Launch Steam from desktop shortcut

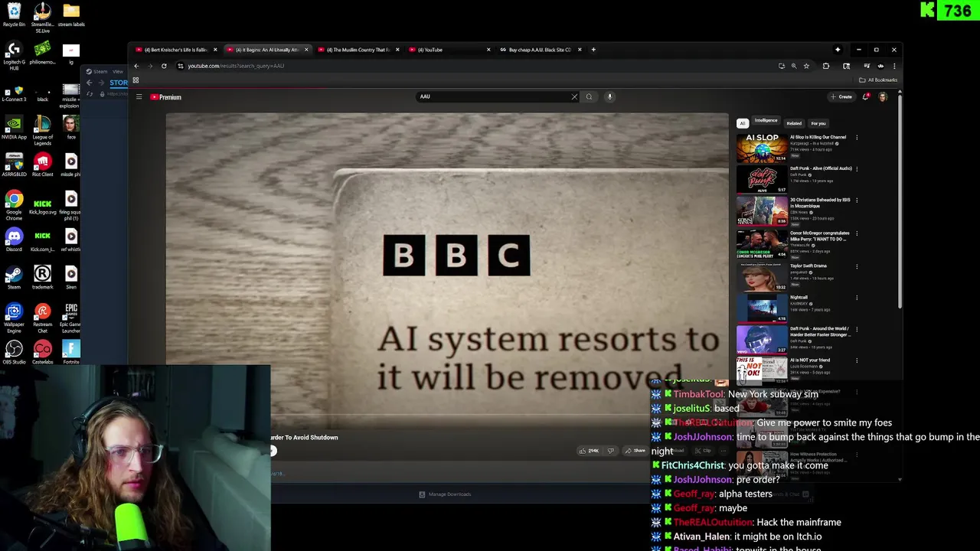14,277
